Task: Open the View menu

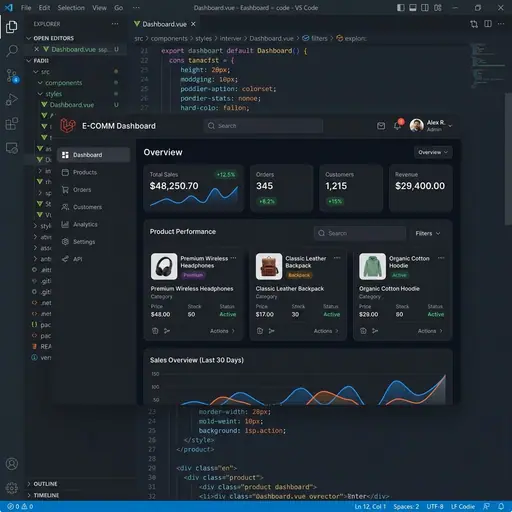Action: (x=99, y=8)
